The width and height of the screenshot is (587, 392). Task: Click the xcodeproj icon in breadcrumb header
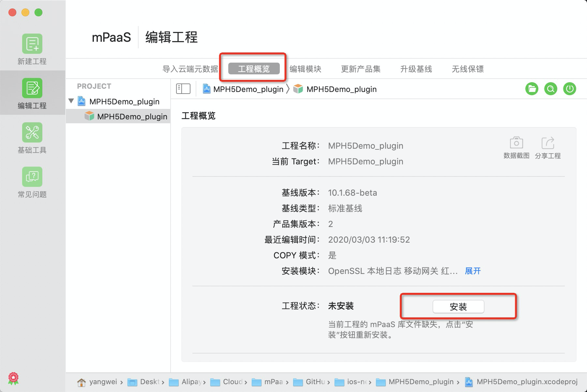coord(206,89)
